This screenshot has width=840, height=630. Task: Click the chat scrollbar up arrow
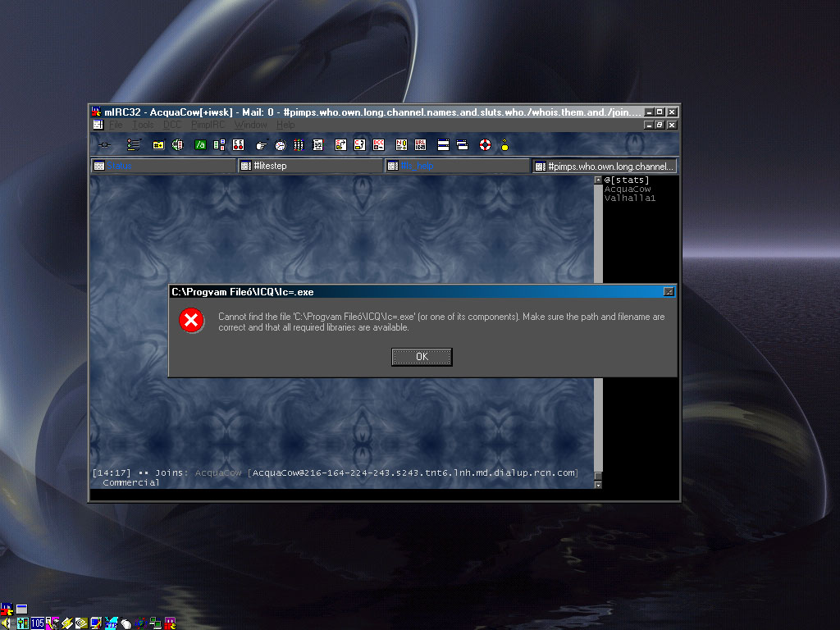[598, 180]
